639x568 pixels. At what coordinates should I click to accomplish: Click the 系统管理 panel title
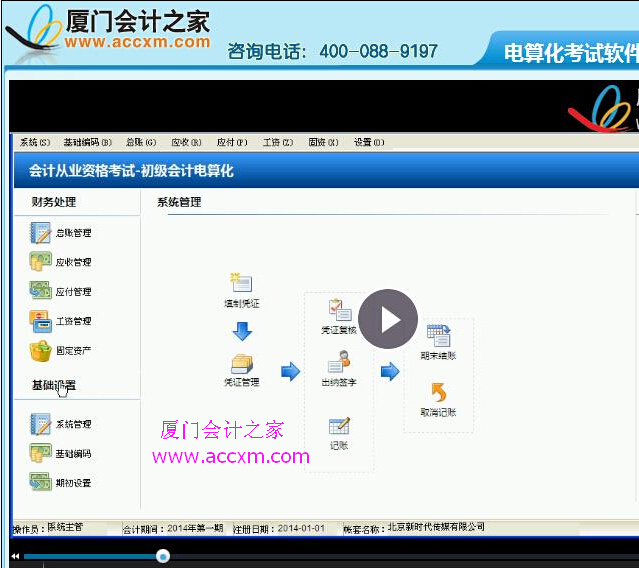[x=179, y=202]
